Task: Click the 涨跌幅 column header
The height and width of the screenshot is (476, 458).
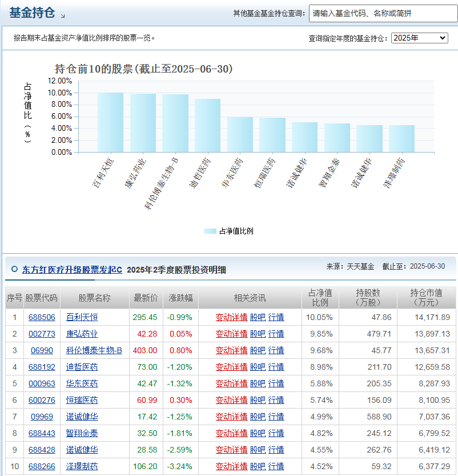Action: coord(181,298)
